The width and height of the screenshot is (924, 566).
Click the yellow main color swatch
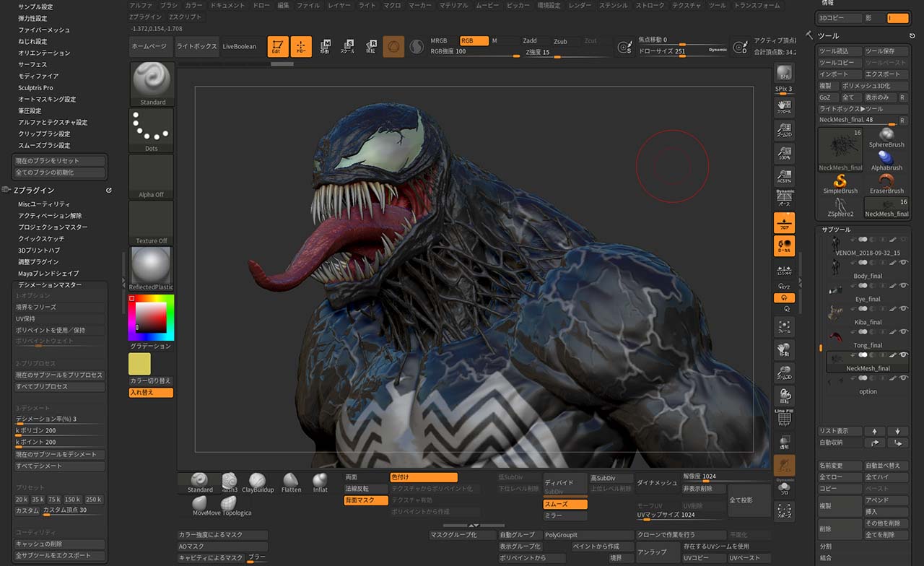[139, 364]
